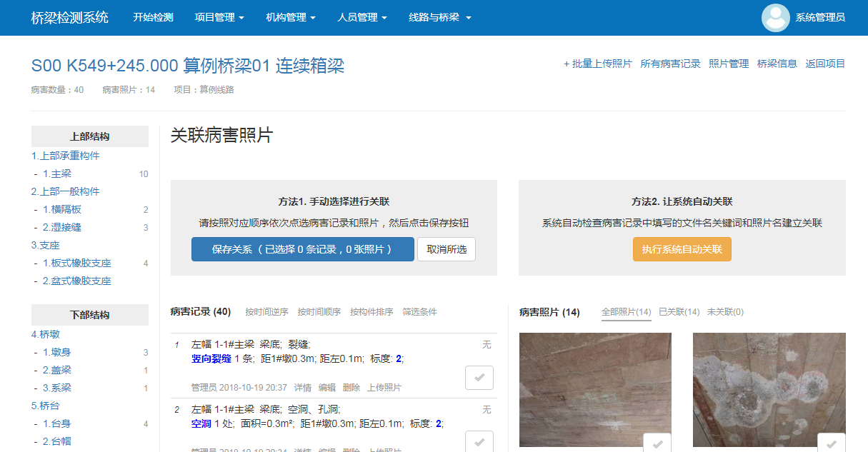Screen dimensions: 868x452
Task: Open the 批量上传照片 link
Action: point(598,64)
